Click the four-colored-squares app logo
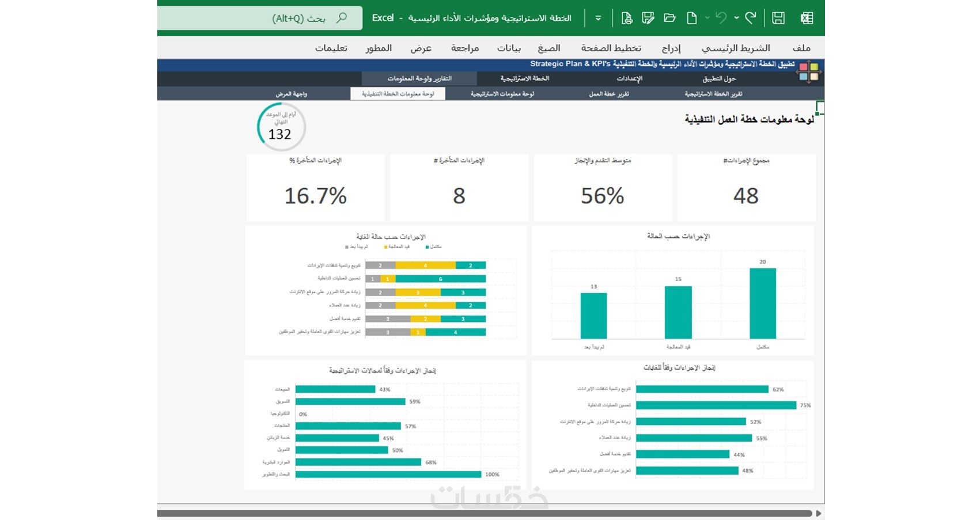The image size is (980, 520). click(x=809, y=73)
